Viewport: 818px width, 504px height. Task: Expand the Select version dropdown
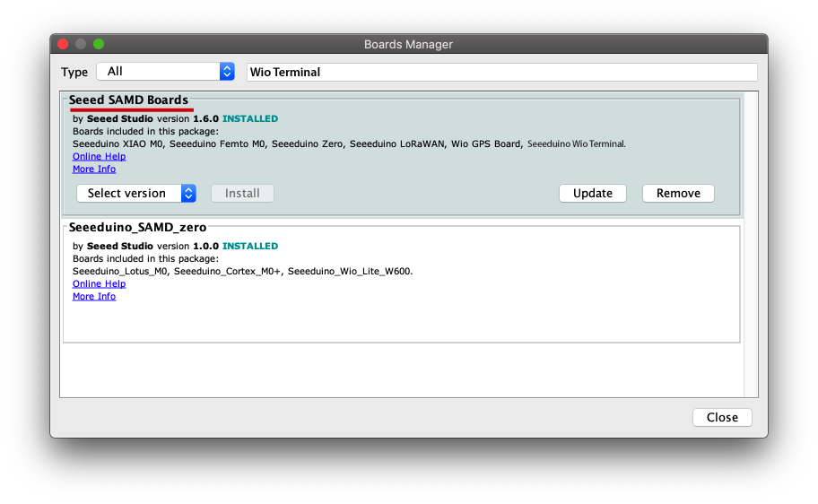[x=136, y=193]
